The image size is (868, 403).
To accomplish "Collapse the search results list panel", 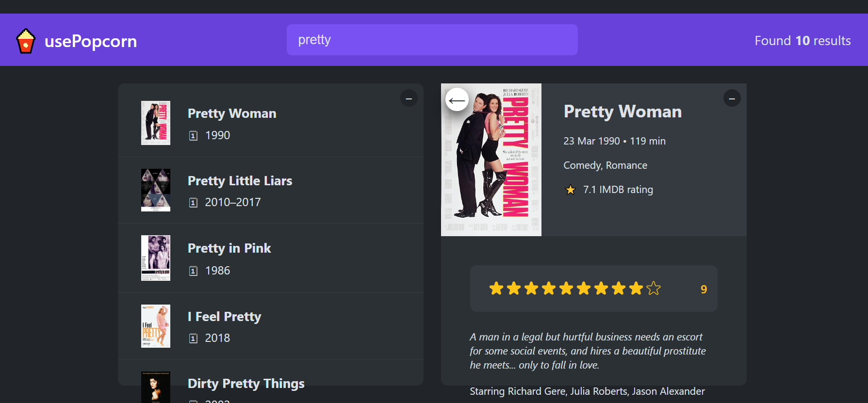I will [409, 98].
